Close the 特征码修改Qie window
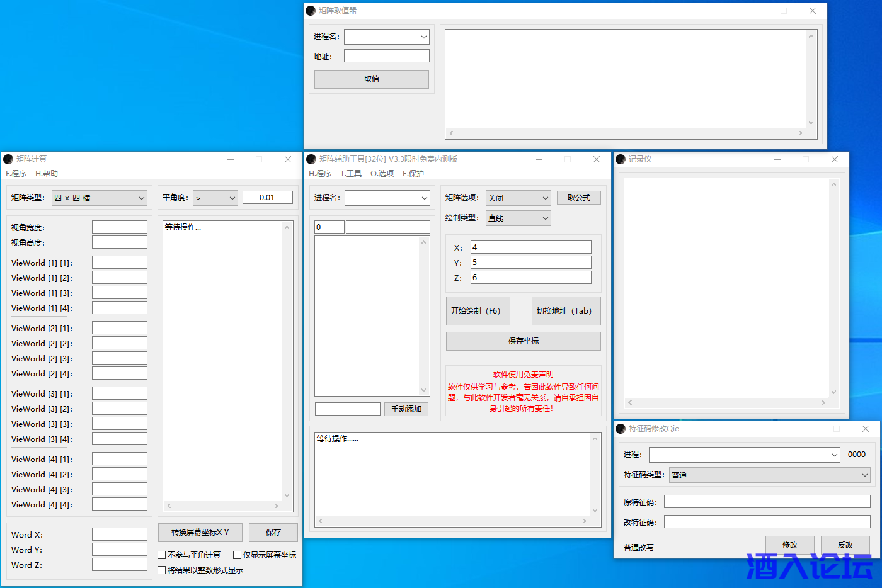882x588 pixels. pyautogui.click(x=865, y=429)
